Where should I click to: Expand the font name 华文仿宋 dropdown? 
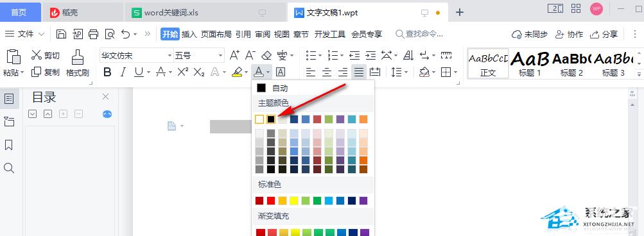170,55
